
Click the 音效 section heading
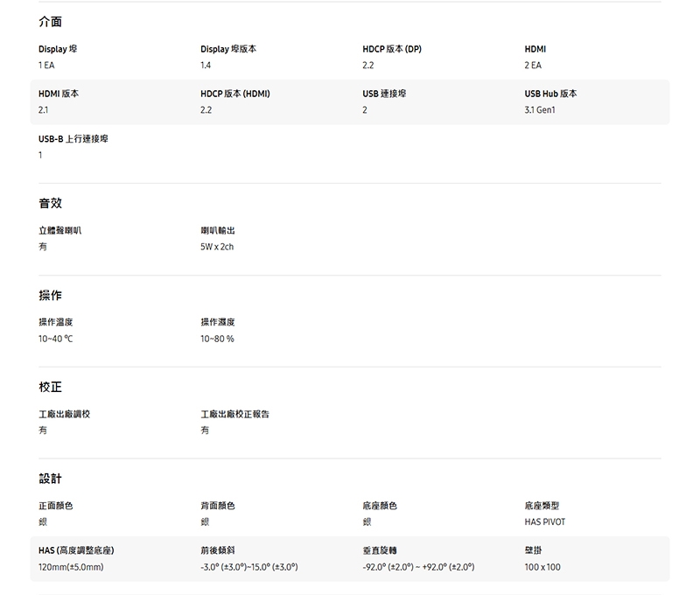(x=50, y=203)
